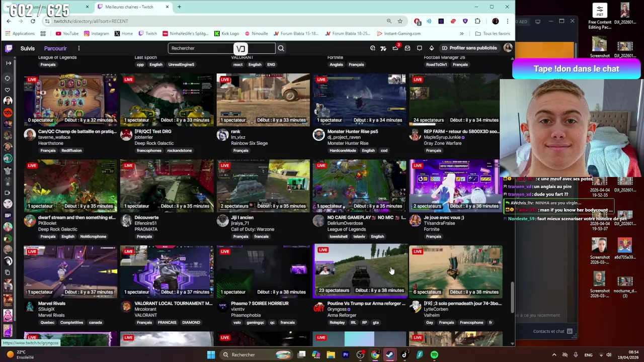This screenshot has height=362, width=644.
Task: Select the Compétitive tag on Marvel Rivals
Action: pos(71,322)
